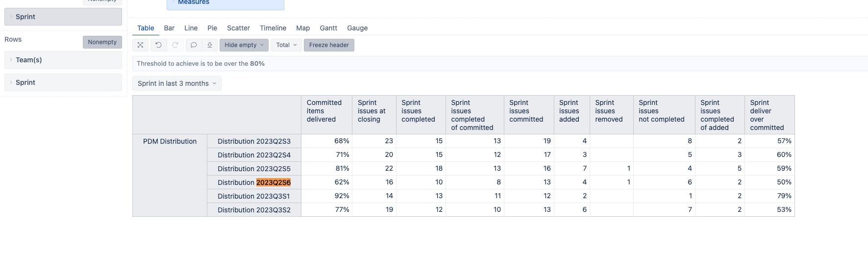Expand the Sprint dimension under Rows

pos(63,82)
